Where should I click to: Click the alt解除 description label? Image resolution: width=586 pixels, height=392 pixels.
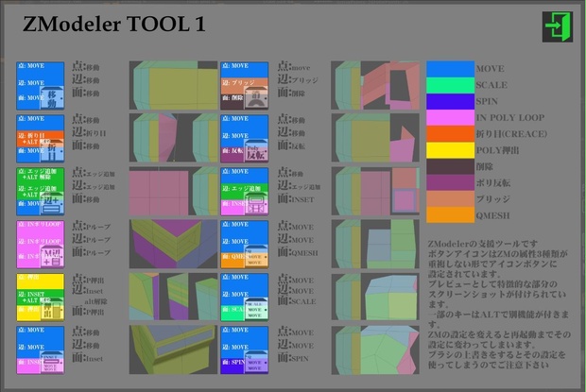(x=95, y=301)
